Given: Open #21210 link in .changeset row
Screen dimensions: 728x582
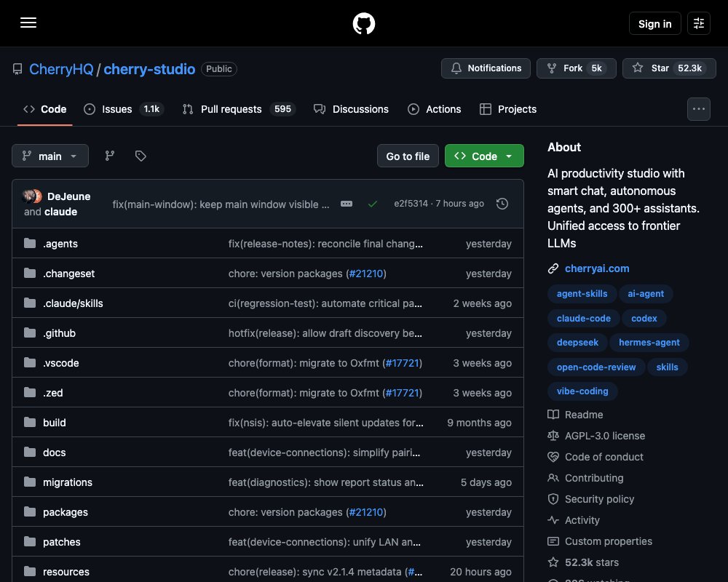Looking at the screenshot, I should pos(366,274).
